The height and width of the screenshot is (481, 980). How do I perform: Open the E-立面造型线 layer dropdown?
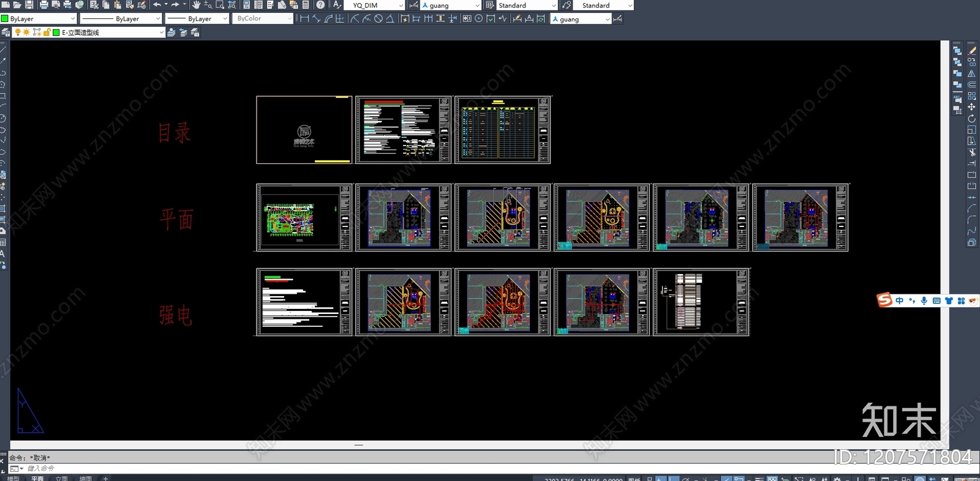(x=89, y=32)
